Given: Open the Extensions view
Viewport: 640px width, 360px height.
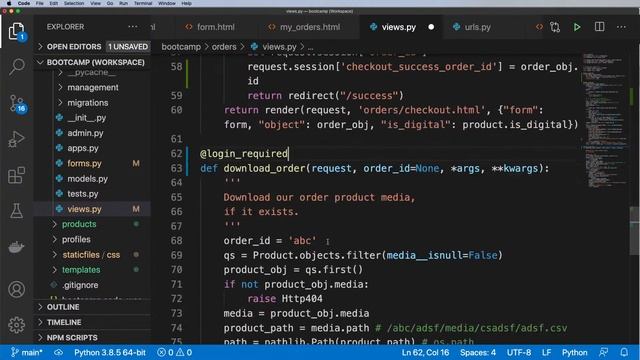Looking at the screenshot, I should coord(17,176).
